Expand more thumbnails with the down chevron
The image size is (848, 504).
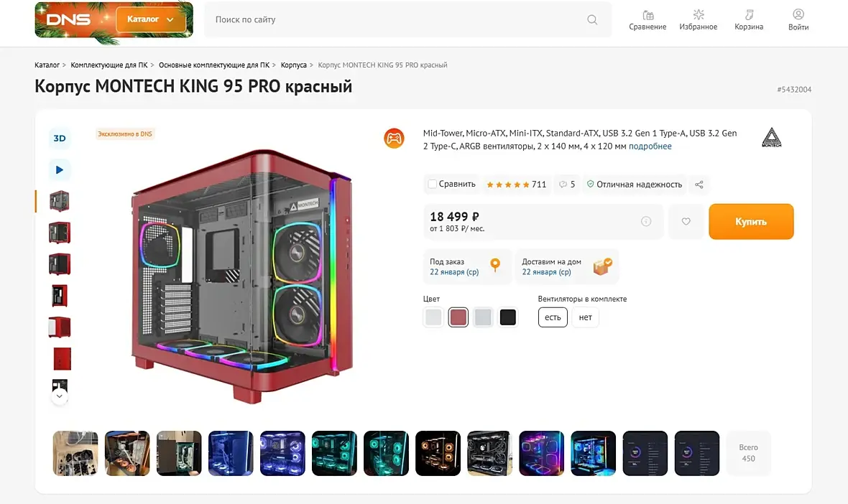pyautogui.click(x=60, y=396)
